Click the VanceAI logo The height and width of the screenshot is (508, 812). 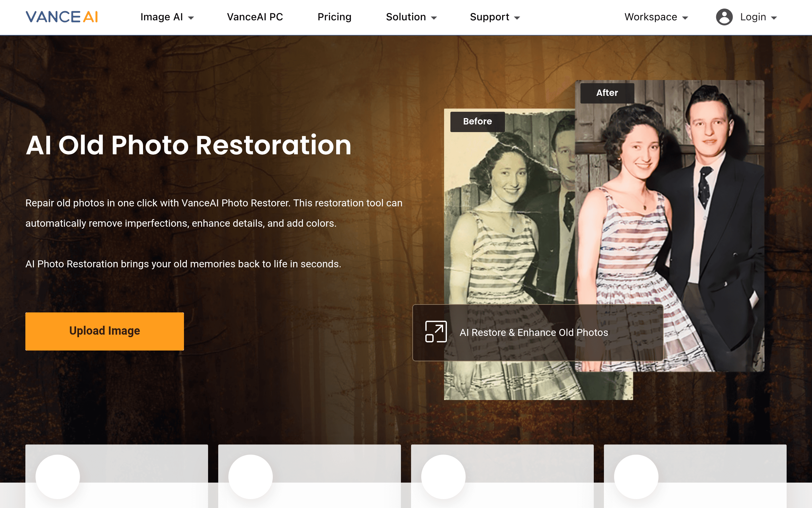(62, 17)
